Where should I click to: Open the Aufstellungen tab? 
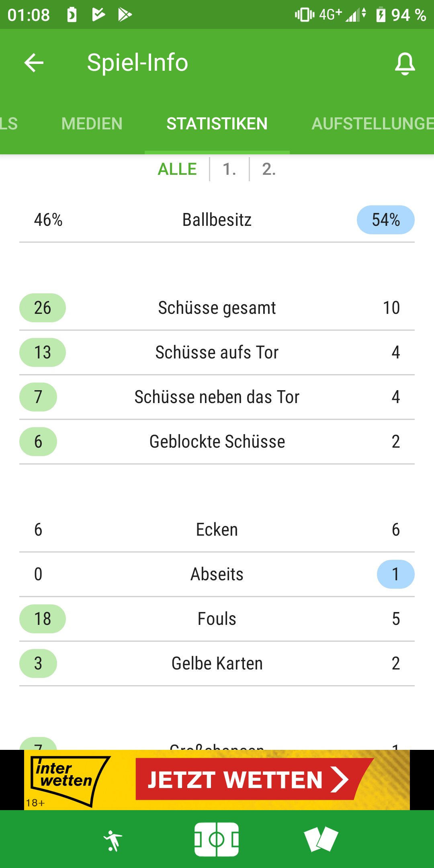pyautogui.click(x=373, y=123)
